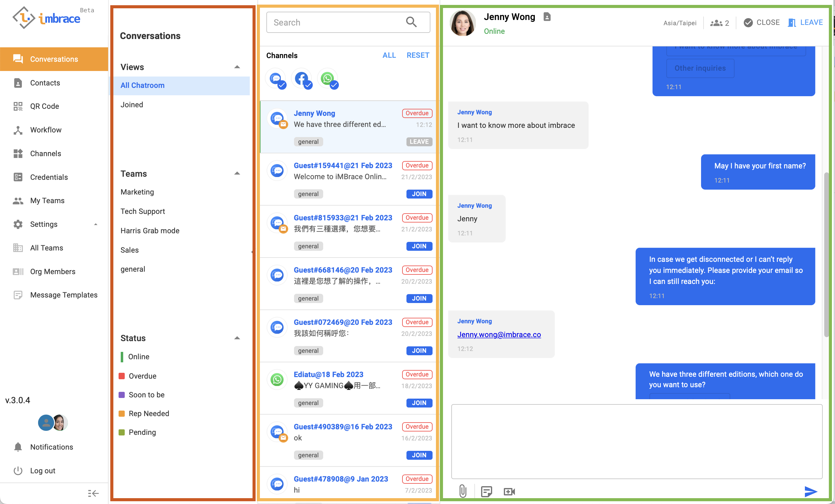This screenshot has height=504, width=835.
Task: Click the RESET channels link
Action: 417,55
